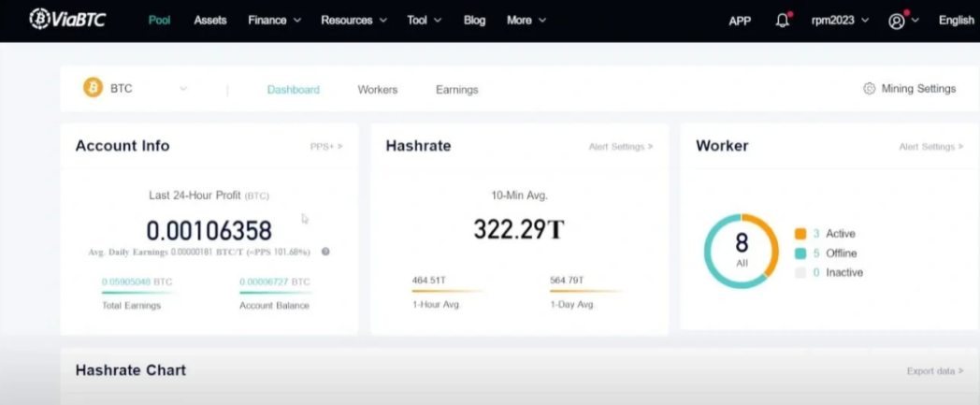This screenshot has height=405, width=980.
Task: Click the Mining Settings gear icon
Action: pyautogui.click(x=870, y=89)
